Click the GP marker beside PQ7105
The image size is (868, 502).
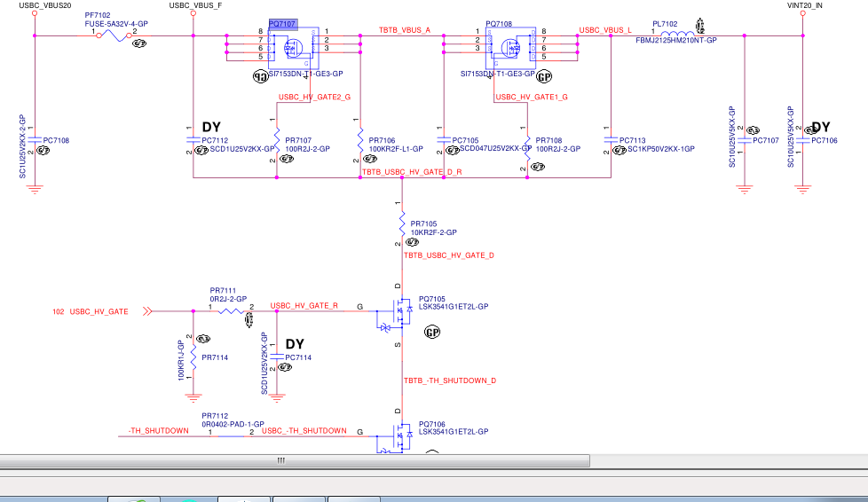coord(432,333)
